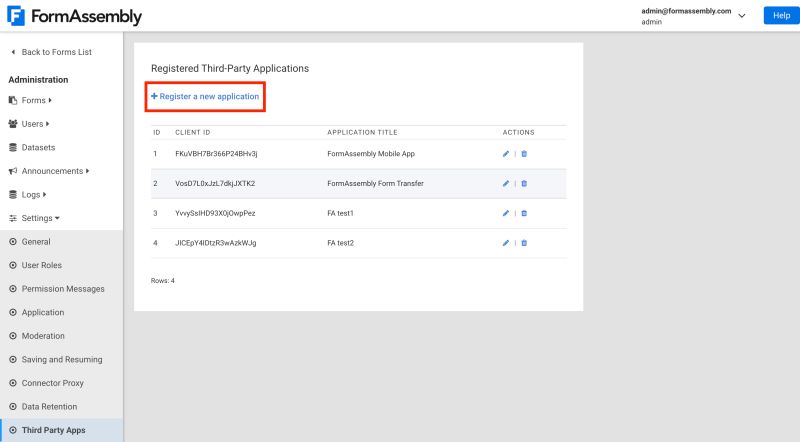Sort by Client ID column header
Screen dimensions: 800x442
[193, 132]
